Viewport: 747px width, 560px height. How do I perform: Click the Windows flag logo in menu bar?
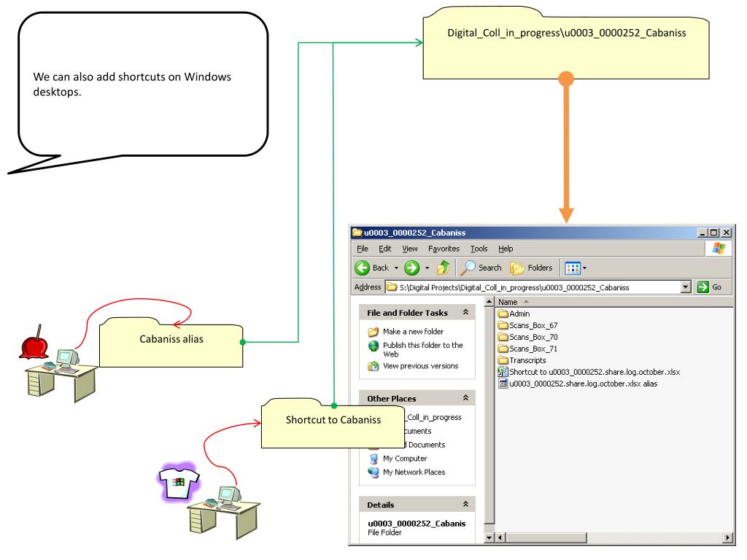click(x=719, y=249)
